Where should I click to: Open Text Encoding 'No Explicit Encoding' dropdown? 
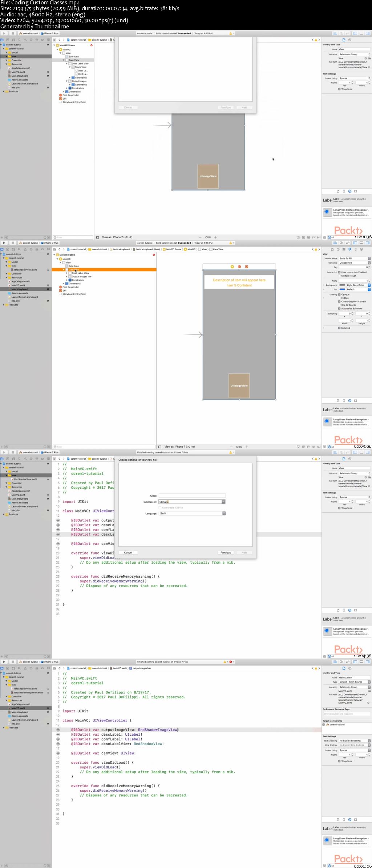(x=354, y=741)
